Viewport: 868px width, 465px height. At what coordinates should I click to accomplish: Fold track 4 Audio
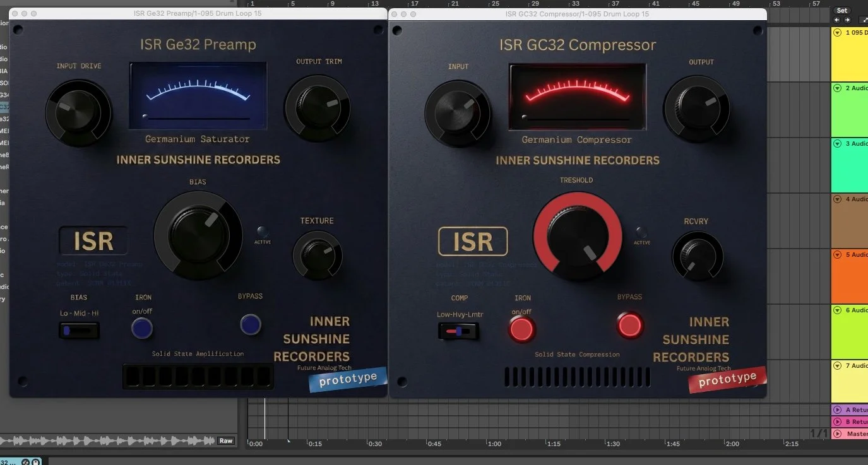point(838,199)
